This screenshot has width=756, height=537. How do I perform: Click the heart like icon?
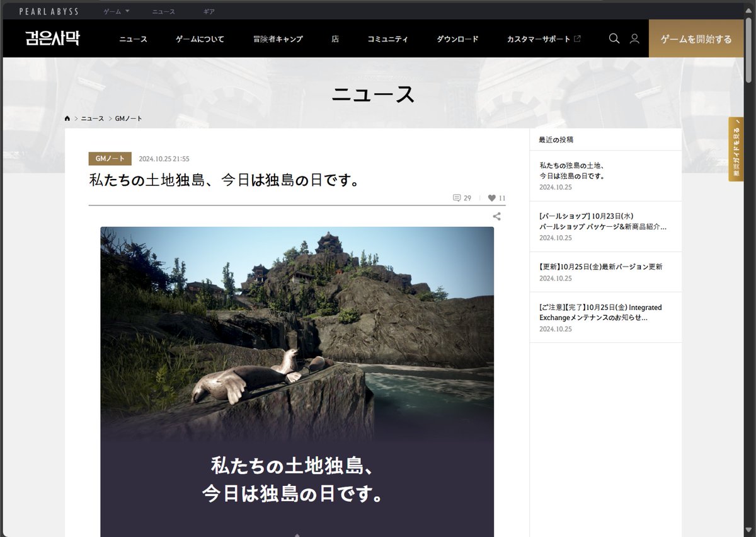tap(491, 198)
